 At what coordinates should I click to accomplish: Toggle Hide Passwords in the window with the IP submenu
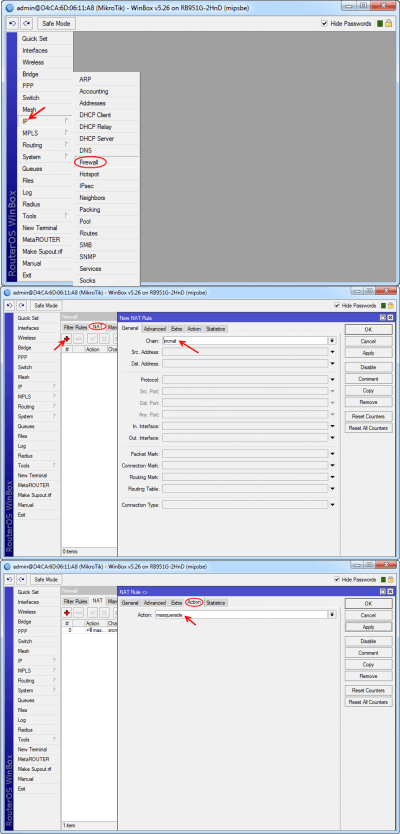click(x=325, y=23)
